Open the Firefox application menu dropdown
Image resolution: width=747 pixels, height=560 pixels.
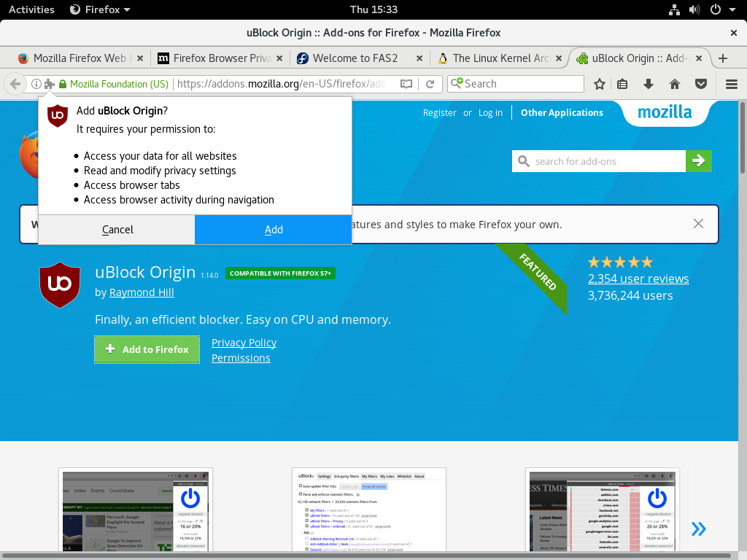pos(100,9)
